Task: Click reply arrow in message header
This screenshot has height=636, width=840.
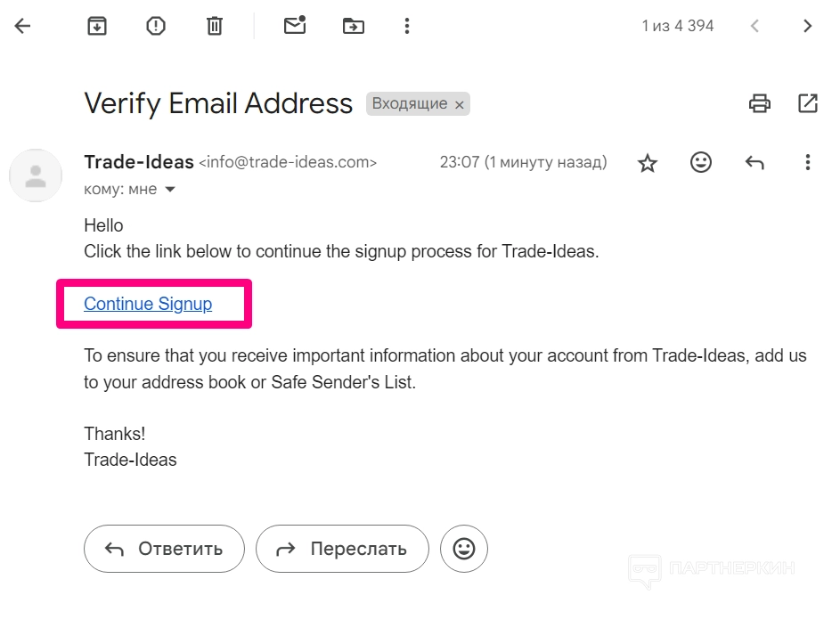Action: pos(754,163)
